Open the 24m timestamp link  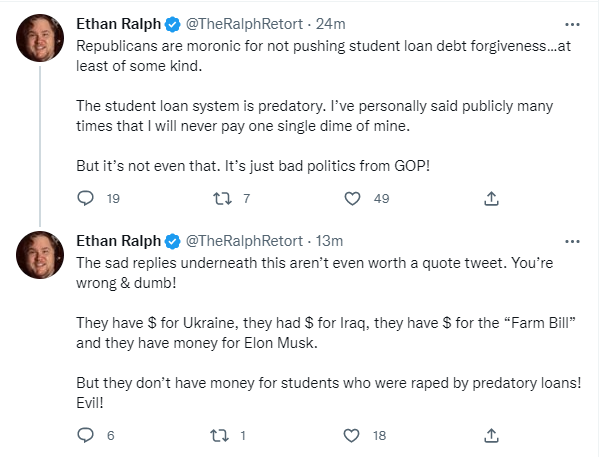coord(330,24)
